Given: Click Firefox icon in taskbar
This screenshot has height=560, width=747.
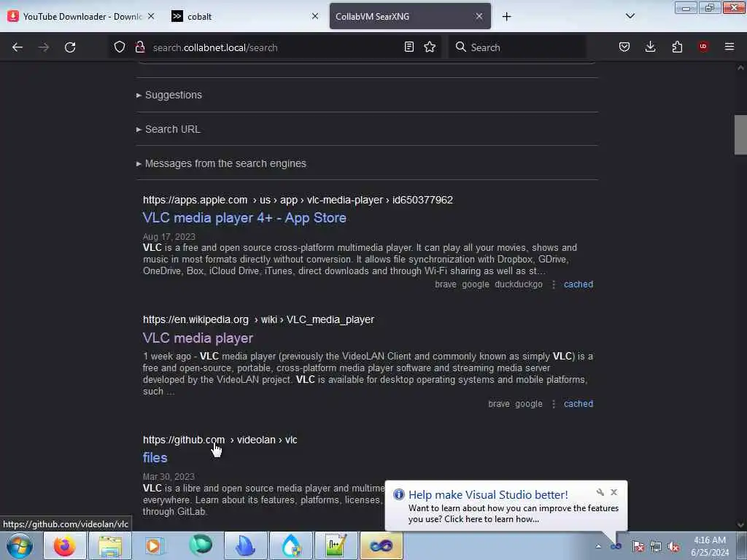Looking at the screenshot, I should point(65,545).
